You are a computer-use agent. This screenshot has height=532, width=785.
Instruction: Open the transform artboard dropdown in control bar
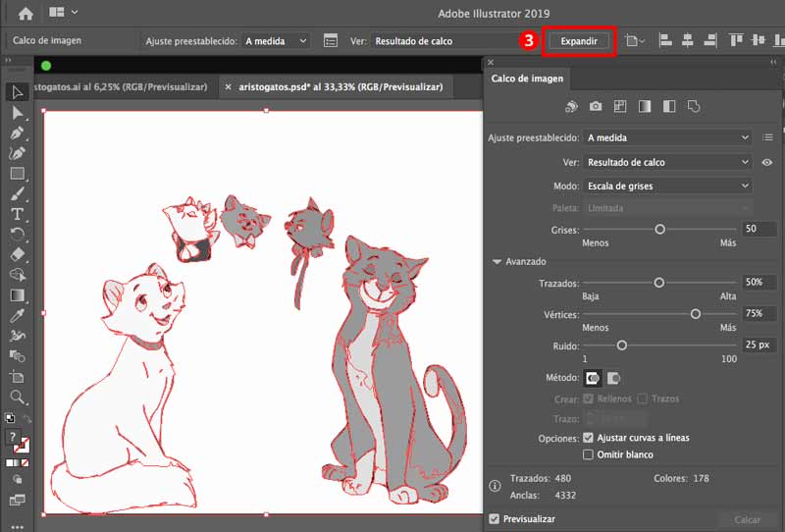635,40
